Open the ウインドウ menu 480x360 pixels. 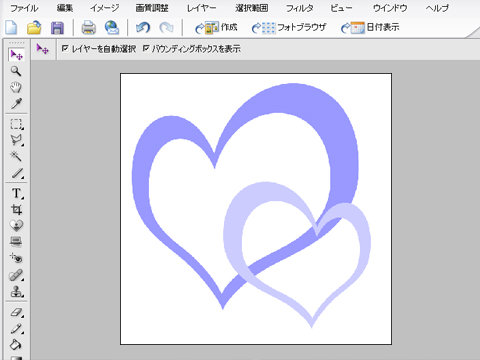tap(390, 8)
